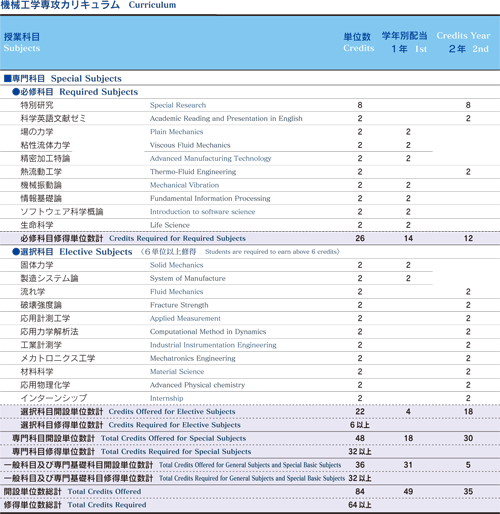Image resolution: width=500 pixels, height=514 pixels.
Task: Select Academic Reading and Presentation in English
Action: click(x=226, y=118)
